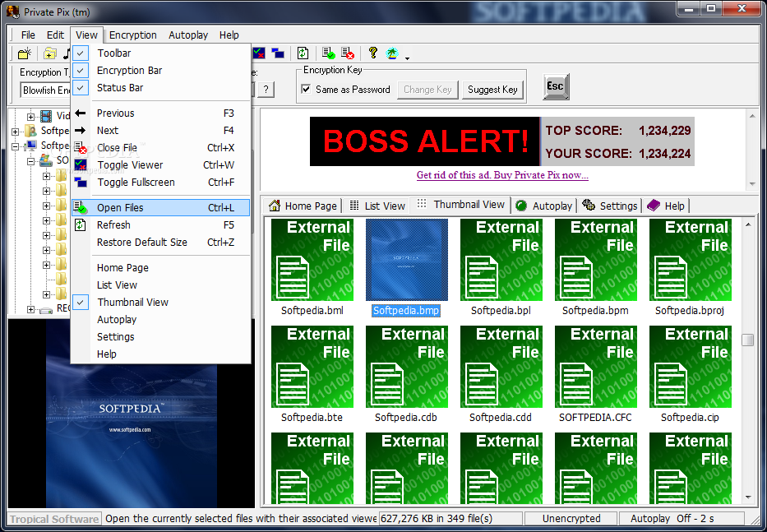Click the thumbnail pane scrollbar thumb
This screenshot has width=767, height=532.
[x=747, y=340]
